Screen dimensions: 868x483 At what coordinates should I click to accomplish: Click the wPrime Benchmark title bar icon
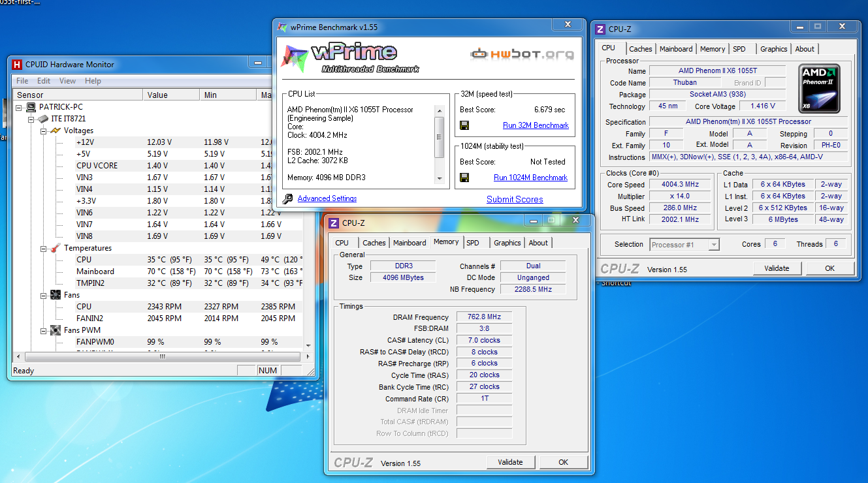point(282,27)
